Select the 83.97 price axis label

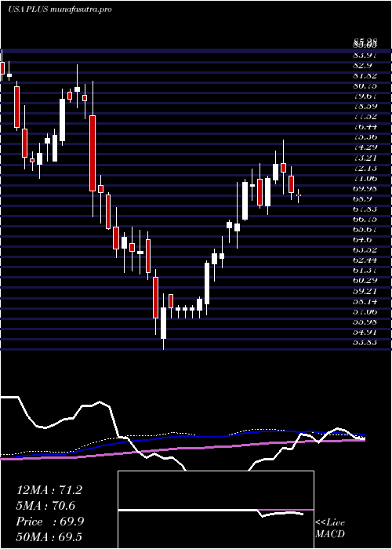point(365,55)
